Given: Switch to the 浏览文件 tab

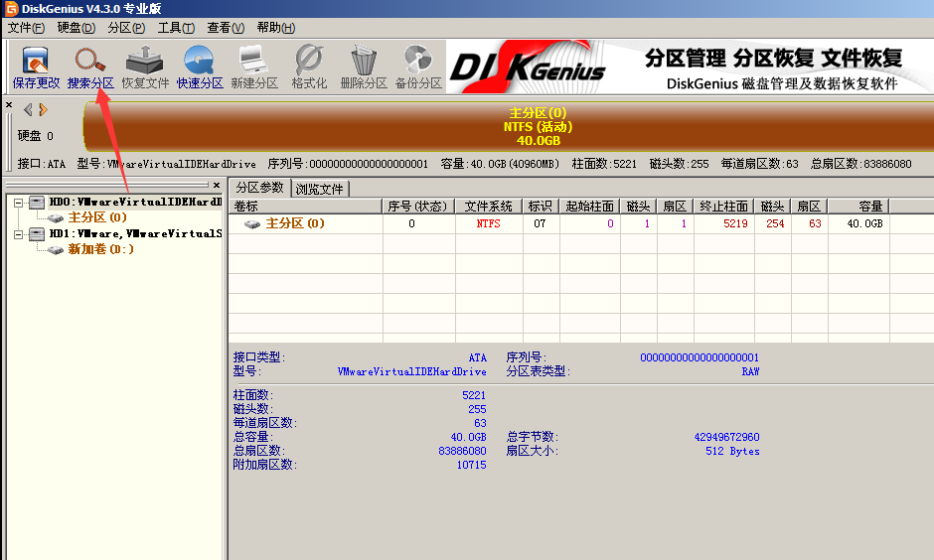Looking at the screenshot, I should coord(320,189).
